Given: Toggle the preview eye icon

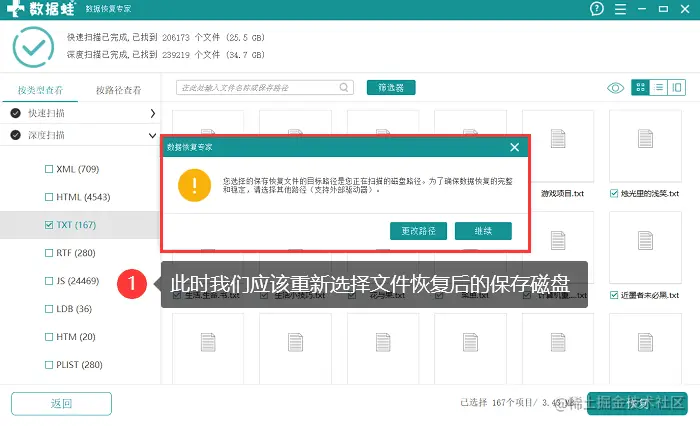Looking at the screenshot, I should click(x=615, y=88).
